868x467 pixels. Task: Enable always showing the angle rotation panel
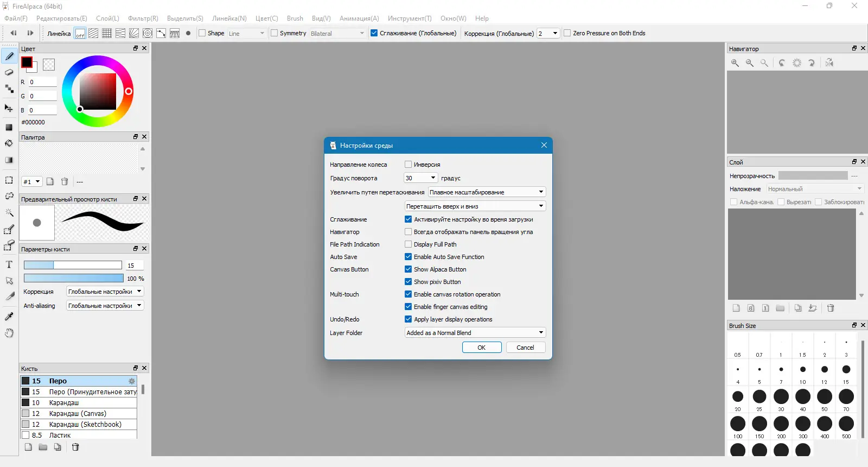[408, 232]
